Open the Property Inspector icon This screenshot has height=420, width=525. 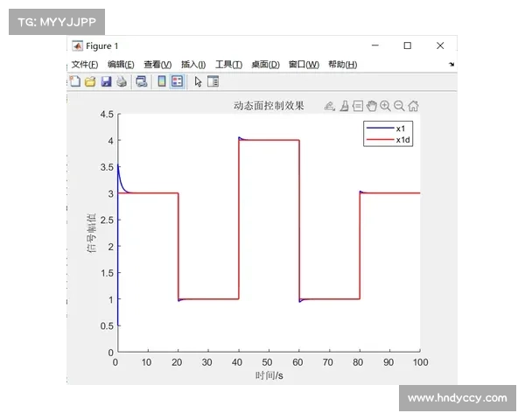click(x=213, y=81)
